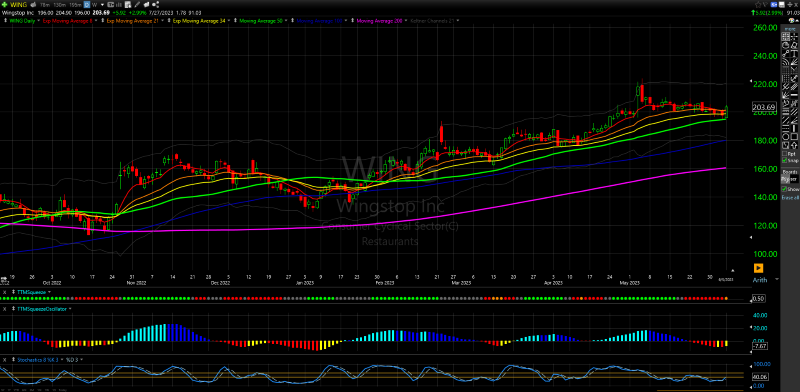Image resolution: width=800 pixels, height=392 pixels.
Task: Click the 203.69 current price label
Action: 764,107
